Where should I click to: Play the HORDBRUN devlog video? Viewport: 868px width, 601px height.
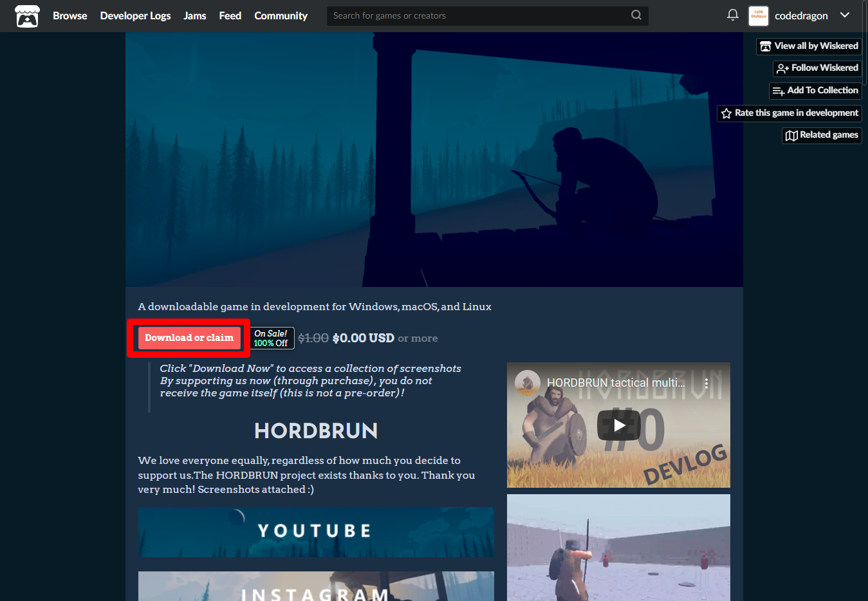click(x=618, y=425)
